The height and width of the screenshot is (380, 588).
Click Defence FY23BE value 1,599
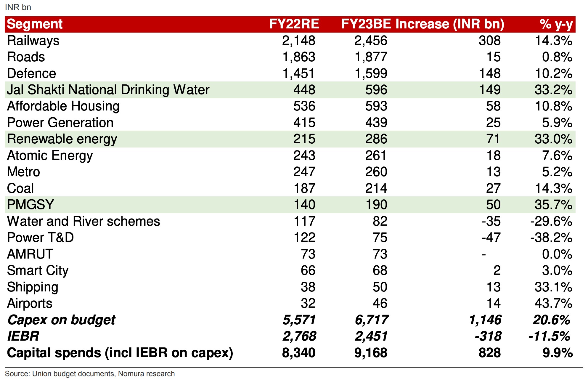click(x=371, y=74)
